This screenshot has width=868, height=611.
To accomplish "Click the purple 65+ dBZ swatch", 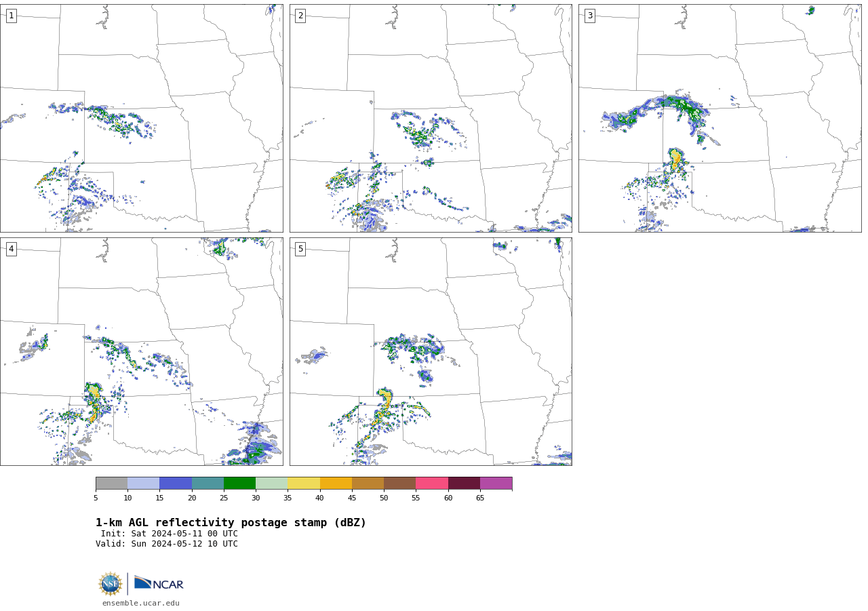I will pyautogui.click(x=496, y=484).
